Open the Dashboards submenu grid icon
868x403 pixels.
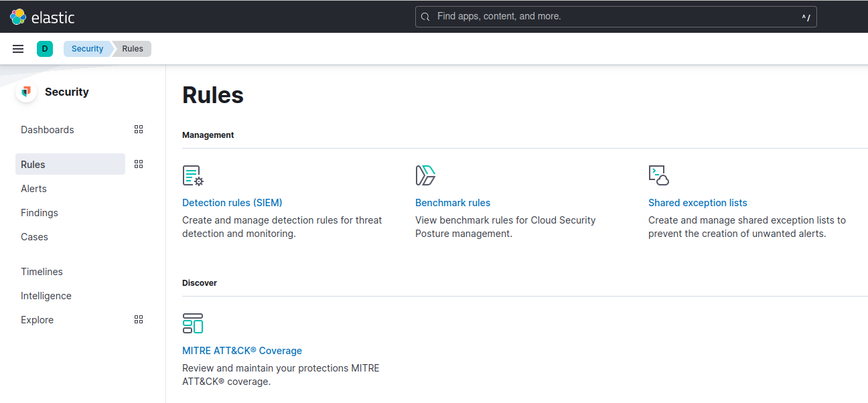(x=139, y=129)
